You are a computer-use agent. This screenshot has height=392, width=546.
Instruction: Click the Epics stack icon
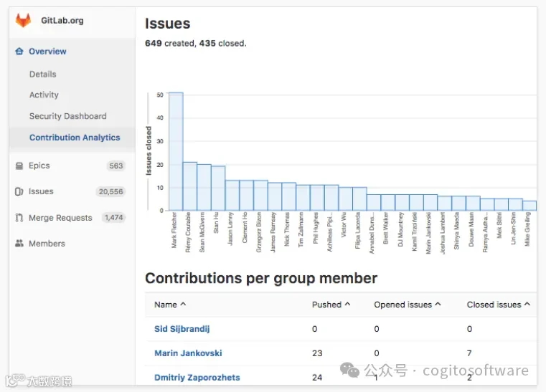pos(19,166)
